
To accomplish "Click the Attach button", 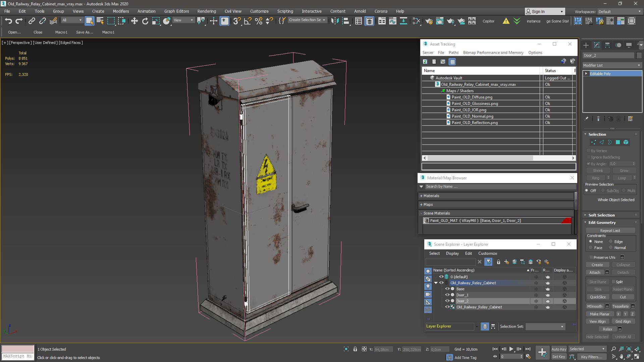I will click(595, 273).
